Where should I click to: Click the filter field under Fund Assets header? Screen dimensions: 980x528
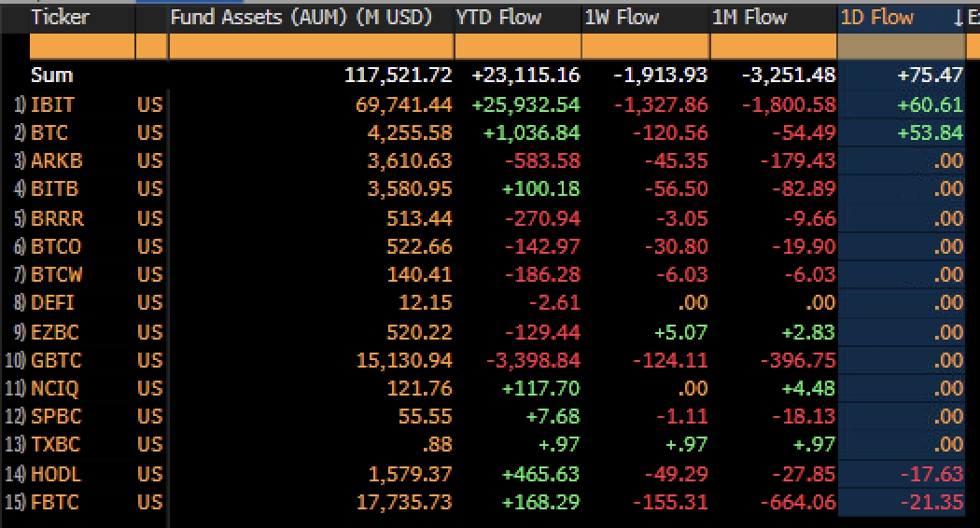click(310, 47)
